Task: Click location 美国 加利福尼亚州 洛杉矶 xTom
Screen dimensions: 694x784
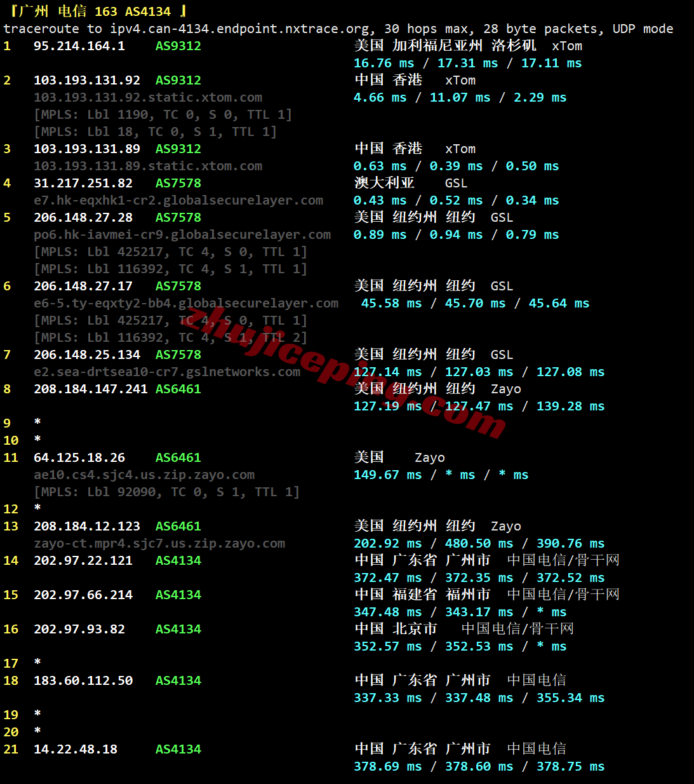Action: (468, 46)
